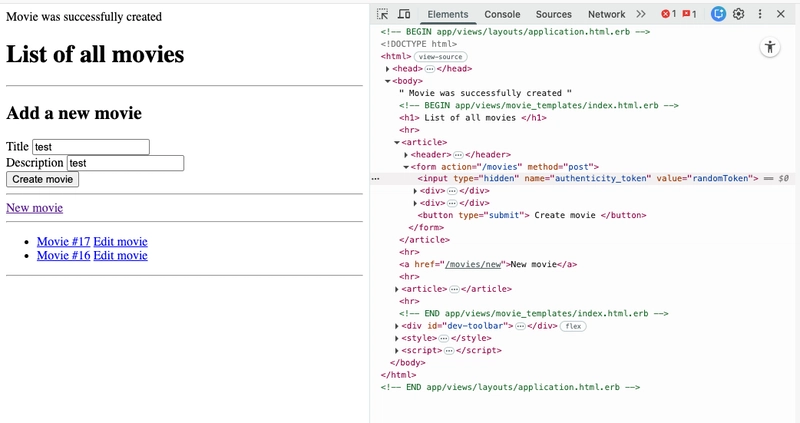Switch to the Network tab
The height and width of the screenshot is (423, 800).
[606, 14]
